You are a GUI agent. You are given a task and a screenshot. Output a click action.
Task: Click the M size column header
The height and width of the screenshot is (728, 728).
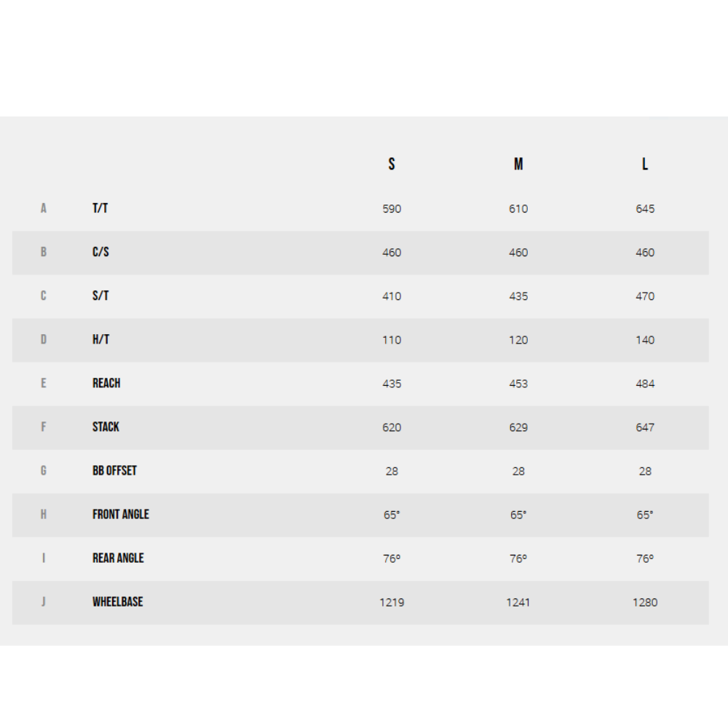pyautogui.click(x=518, y=164)
